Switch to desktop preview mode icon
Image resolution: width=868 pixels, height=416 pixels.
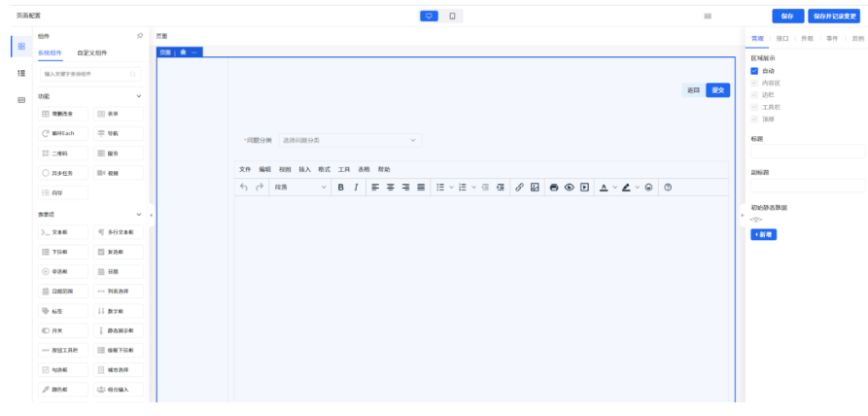point(430,16)
